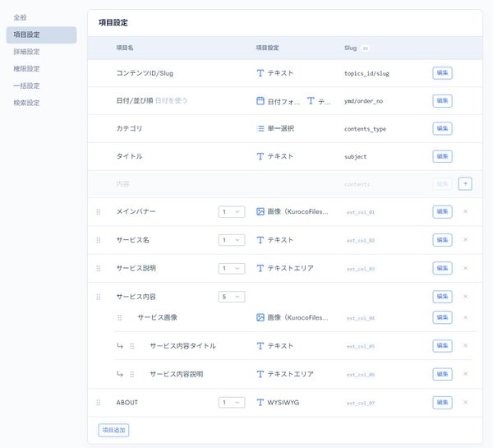Edit the 日付/並び順 item
The height and width of the screenshot is (448, 493).
442,100
